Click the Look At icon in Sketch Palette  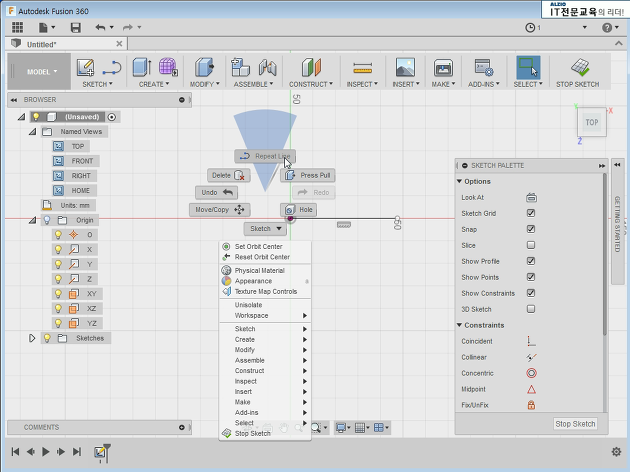coord(531,198)
